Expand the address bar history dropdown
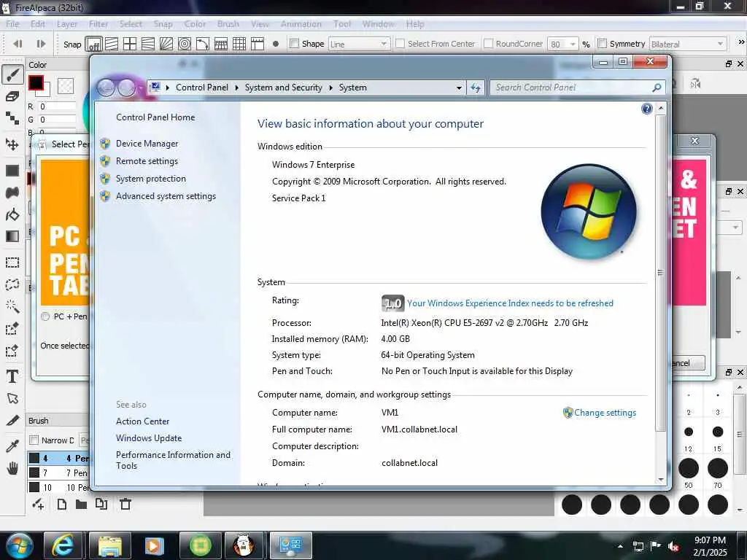747x560 pixels. click(x=459, y=87)
